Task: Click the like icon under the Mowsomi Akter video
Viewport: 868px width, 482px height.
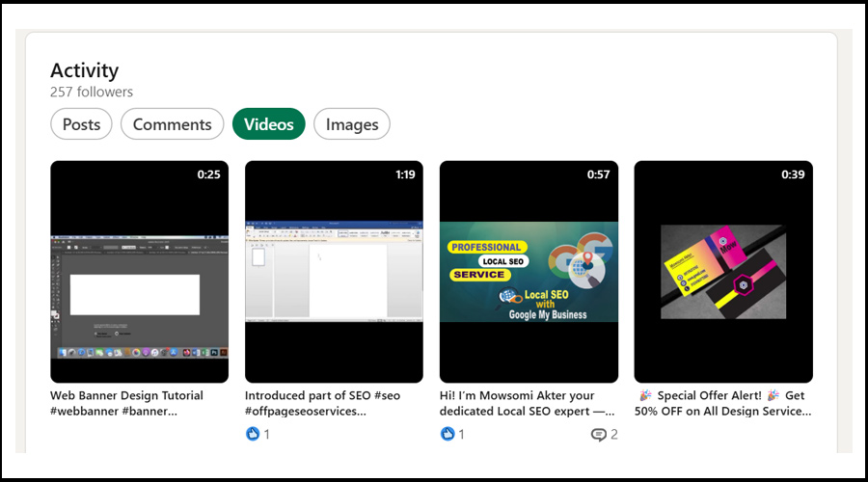Action: point(448,435)
